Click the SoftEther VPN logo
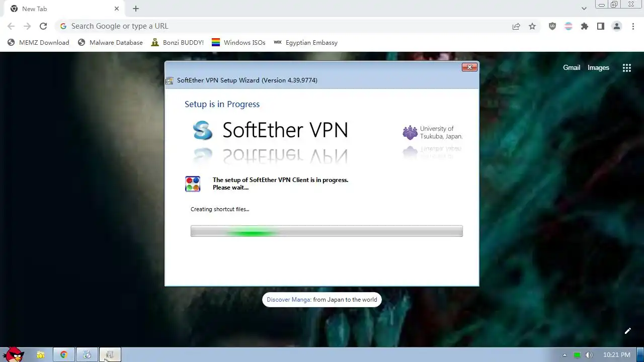This screenshot has width=644, height=362. click(x=271, y=130)
